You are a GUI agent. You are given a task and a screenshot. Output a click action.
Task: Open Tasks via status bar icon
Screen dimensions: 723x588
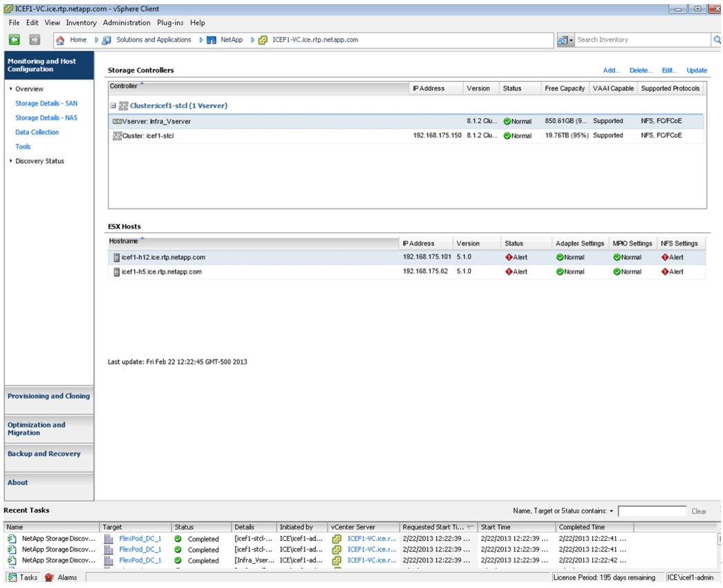12,578
